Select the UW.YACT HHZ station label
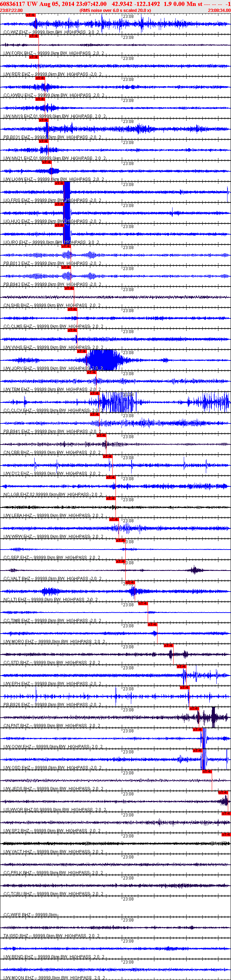This screenshot has height=980, width=231. coord(54,851)
